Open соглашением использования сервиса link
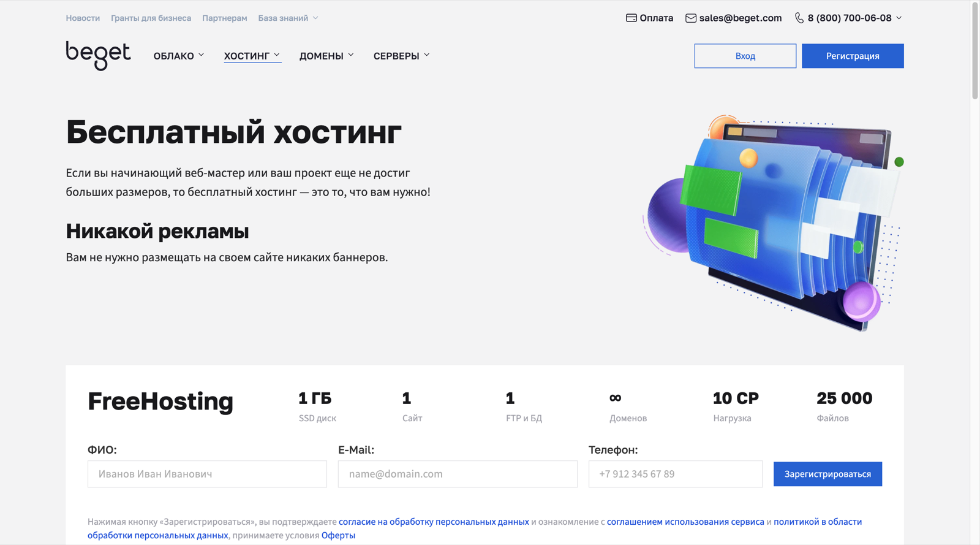This screenshot has width=980, height=545. click(x=685, y=522)
